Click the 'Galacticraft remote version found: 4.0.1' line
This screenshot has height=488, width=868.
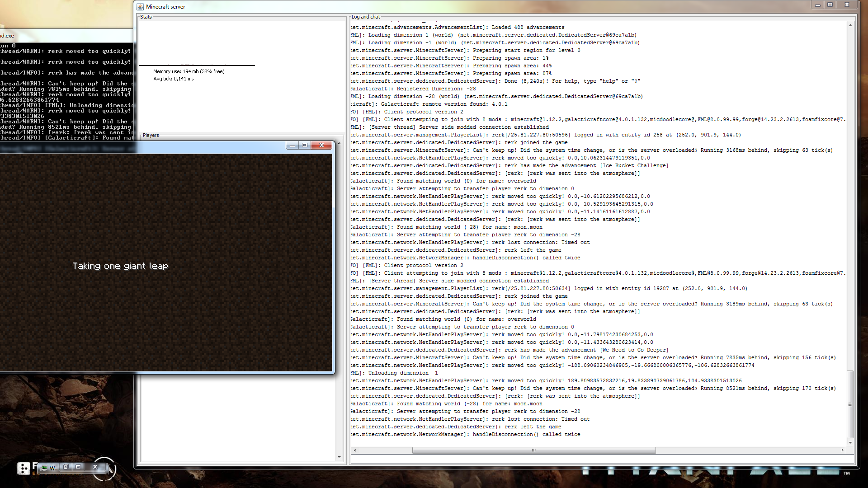tap(429, 104)
